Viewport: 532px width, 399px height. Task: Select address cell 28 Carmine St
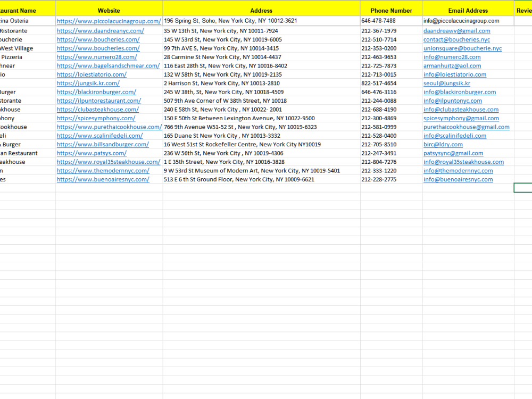[261, 57]
